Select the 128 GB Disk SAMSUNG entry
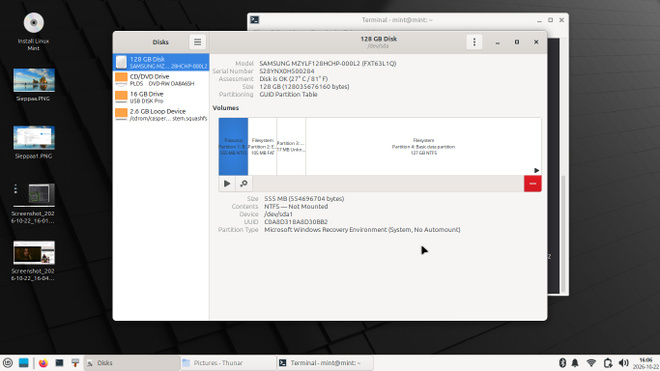 tap(161, 62)
